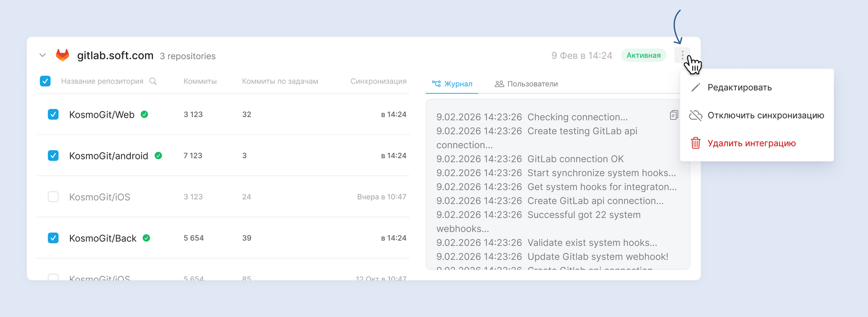The image size is (868, 317).
Task: Open the three-dot integration options menu
Action: [682, 55]
